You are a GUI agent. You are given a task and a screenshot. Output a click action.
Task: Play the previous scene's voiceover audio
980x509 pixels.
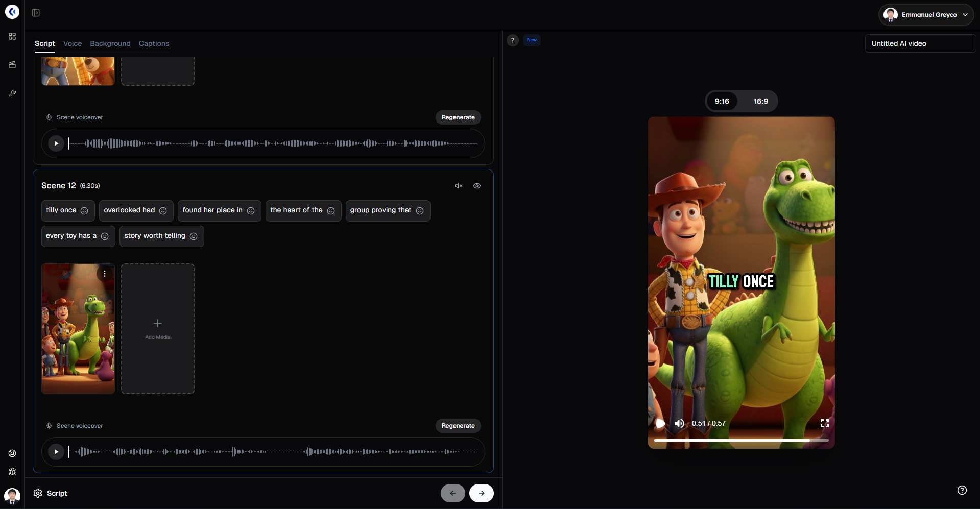pyautogui.click(x=56, y=143)
